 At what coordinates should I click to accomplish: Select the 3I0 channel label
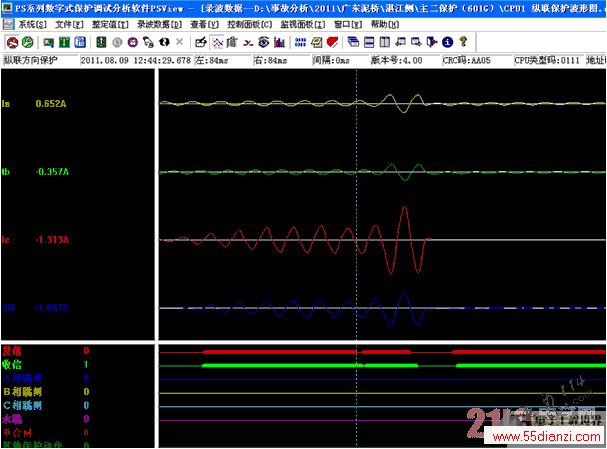pyautogui.click(x=9, y=308)
